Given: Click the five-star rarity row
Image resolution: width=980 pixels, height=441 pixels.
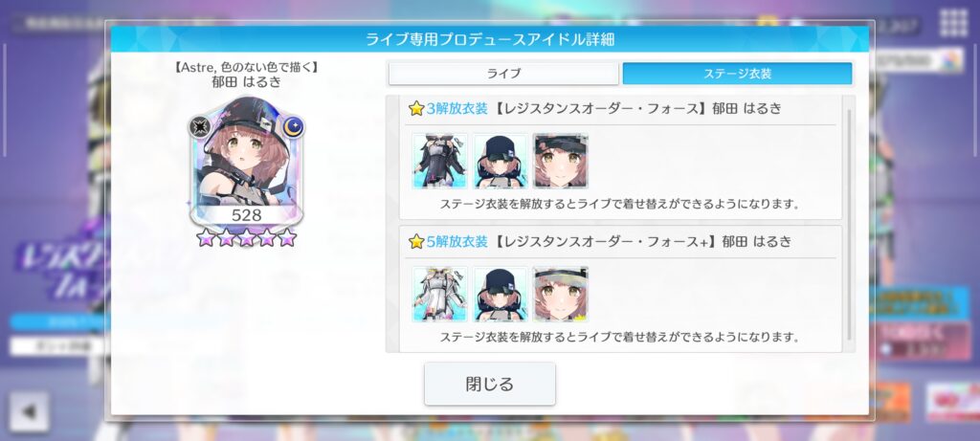Looking at the screenshot, I should [246, 237].
